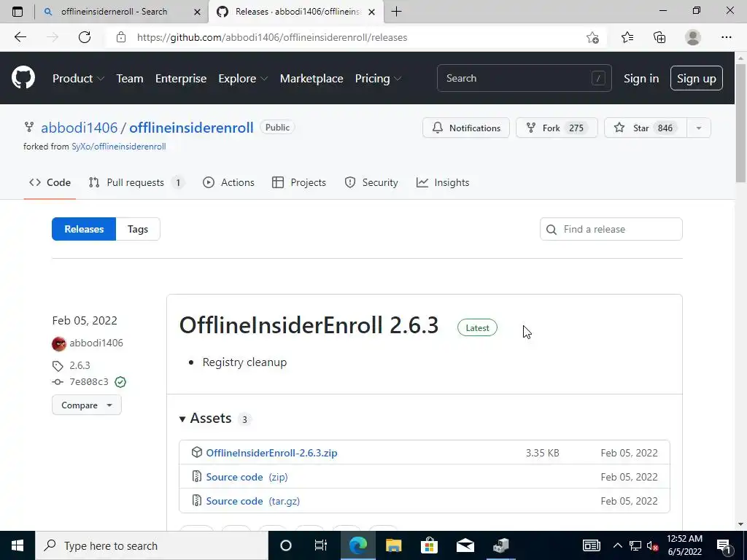747x560 pixels.
Task: Switch to the Code tab
Action: (x=50, y=182)
